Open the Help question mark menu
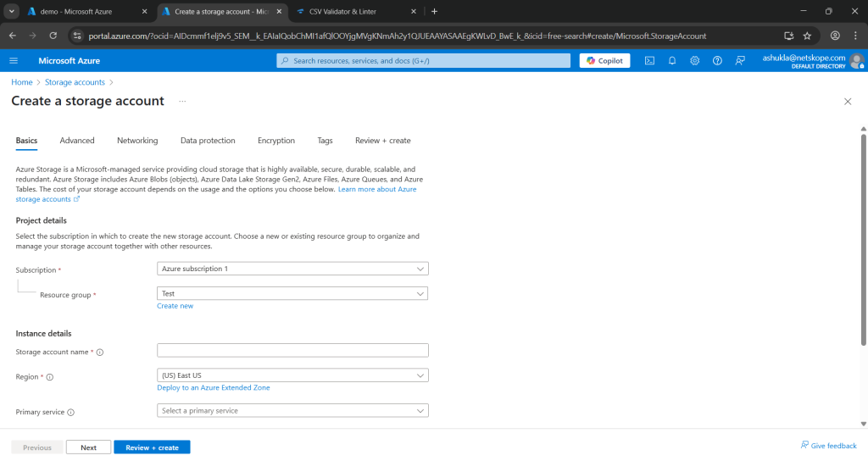The height and width of the screenshot is (461, 868). pos(717,61)
